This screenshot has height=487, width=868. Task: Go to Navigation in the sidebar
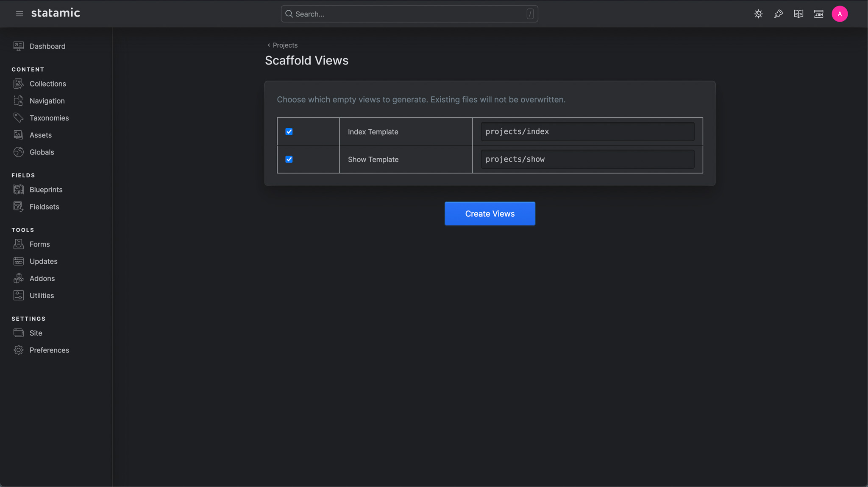point(47,101)
